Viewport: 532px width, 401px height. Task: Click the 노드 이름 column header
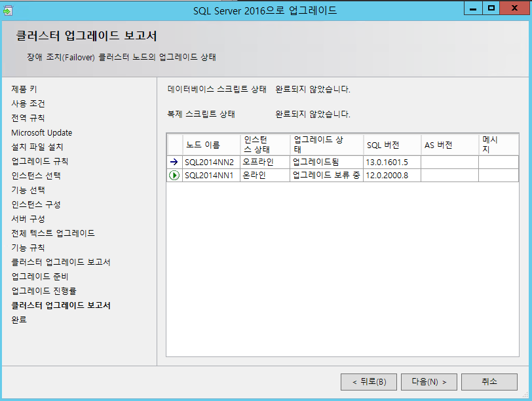(212, 145)
